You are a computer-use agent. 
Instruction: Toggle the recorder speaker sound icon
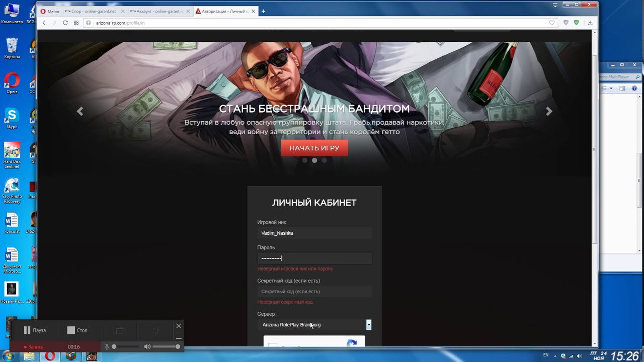coord(147,346)
